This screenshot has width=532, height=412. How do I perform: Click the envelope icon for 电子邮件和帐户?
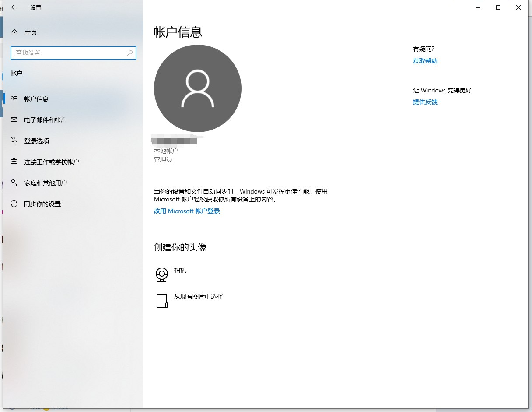14,120
